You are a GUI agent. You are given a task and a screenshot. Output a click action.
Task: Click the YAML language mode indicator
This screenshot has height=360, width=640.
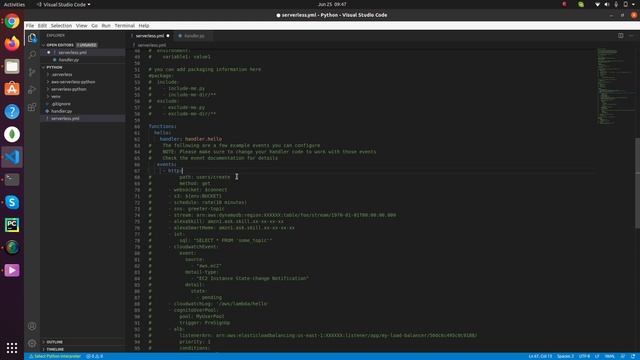click(609, 356)
